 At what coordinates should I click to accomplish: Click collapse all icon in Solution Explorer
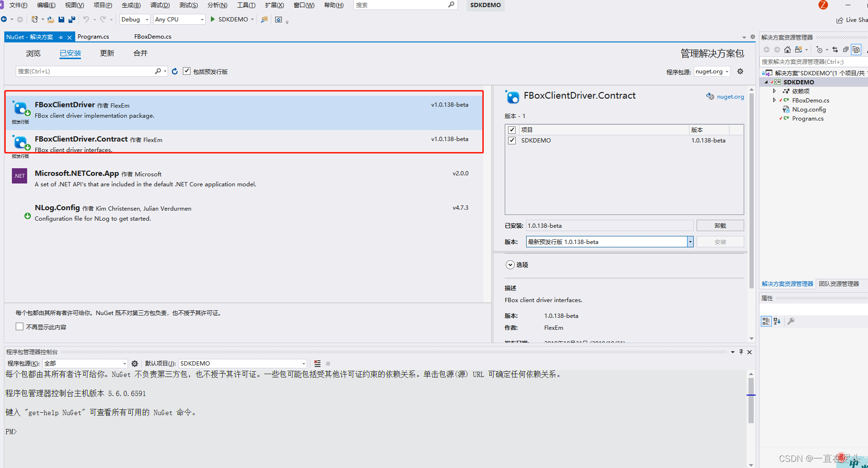[x=846, y=50]
